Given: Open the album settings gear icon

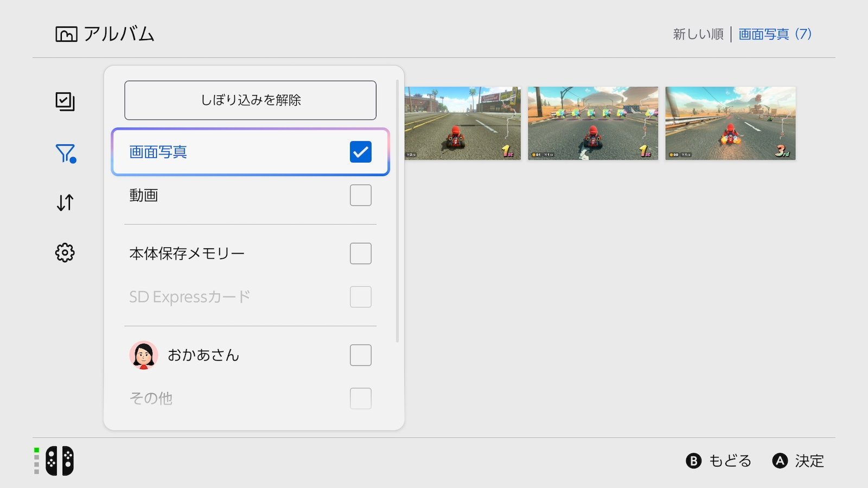Looking at the screenshot, I should tap(65, 253).
